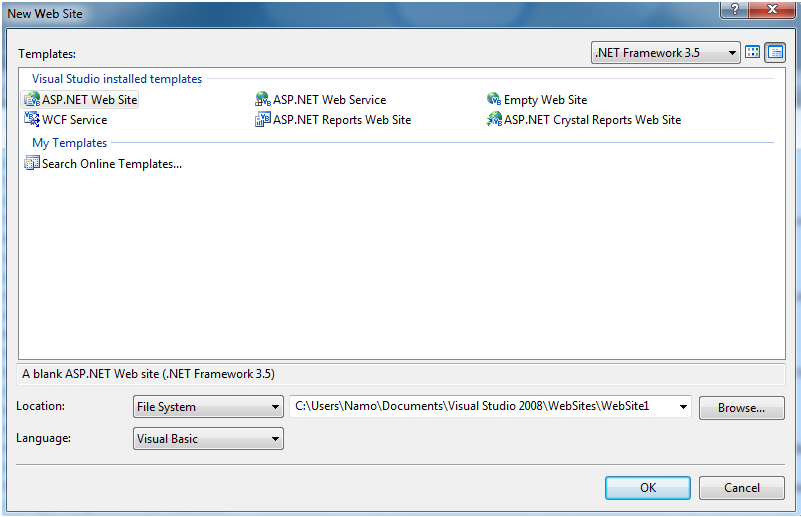Select the WCF Service template icon
The image size is (801, 517).
pos(32,120)
